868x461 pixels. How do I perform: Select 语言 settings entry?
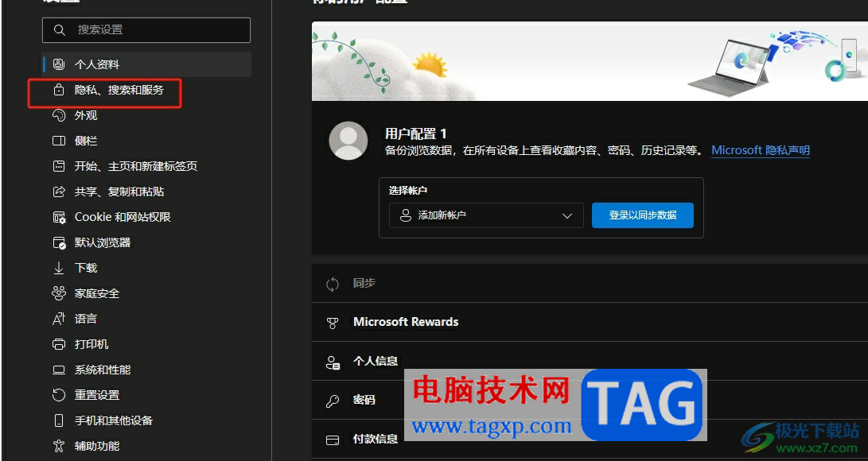146,319
